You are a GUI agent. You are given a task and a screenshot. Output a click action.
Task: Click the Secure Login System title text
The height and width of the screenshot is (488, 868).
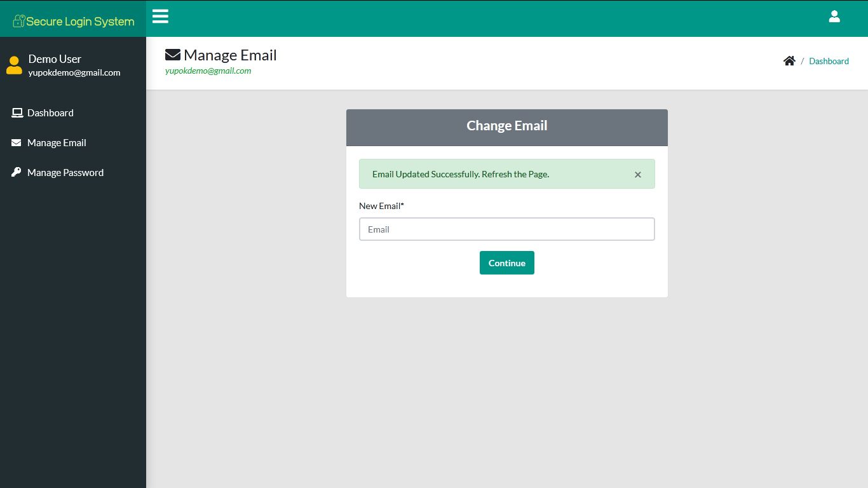tap(79, 20)
